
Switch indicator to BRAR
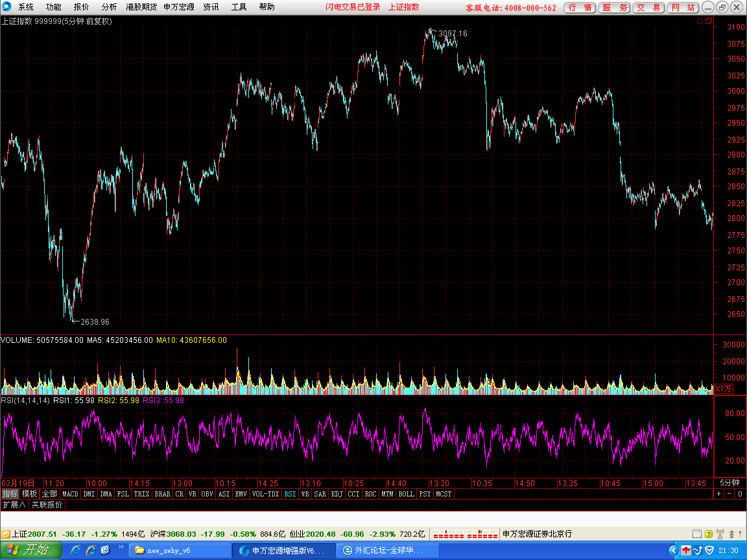[163, 494]
